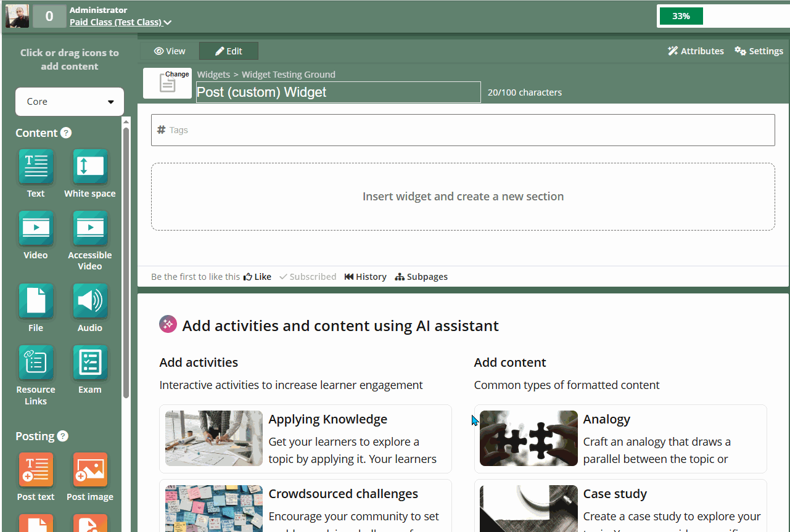Add a Text content widget

tap(36, 166)
